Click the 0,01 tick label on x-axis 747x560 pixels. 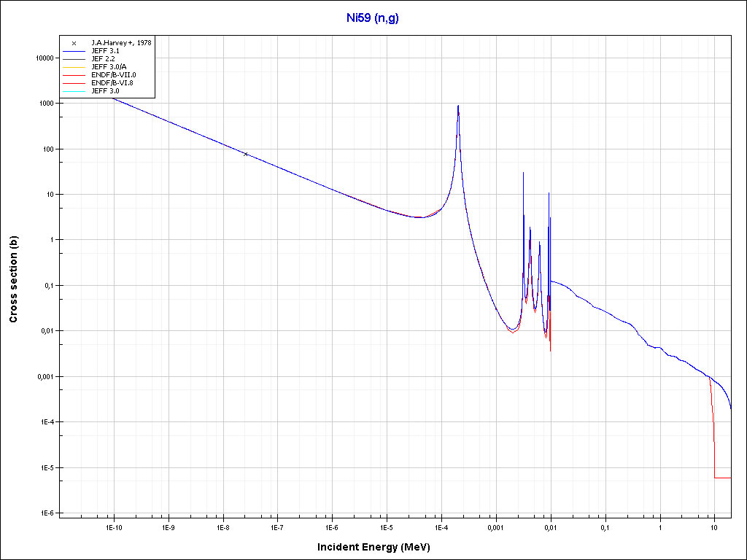[550, 527]
